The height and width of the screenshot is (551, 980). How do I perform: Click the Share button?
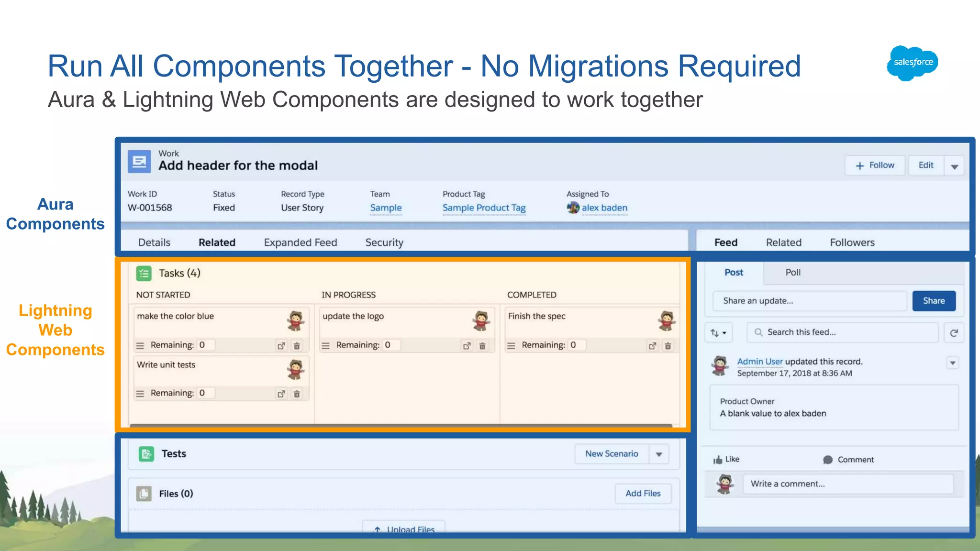[x=934, y=301]
